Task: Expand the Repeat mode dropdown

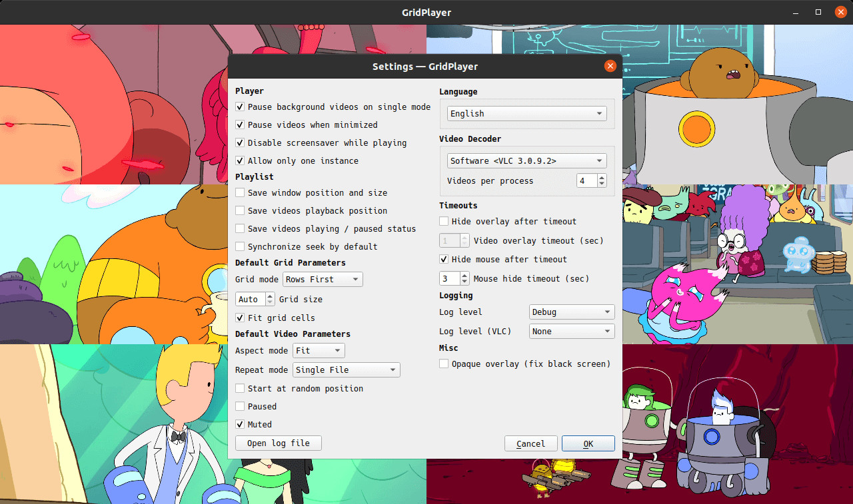Action: 347,370
